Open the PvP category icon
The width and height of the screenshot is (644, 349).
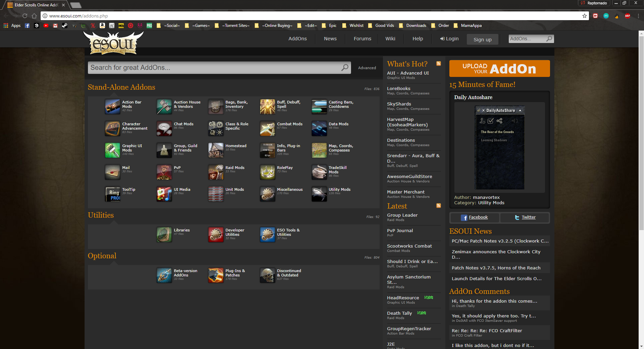click(164, 172)
